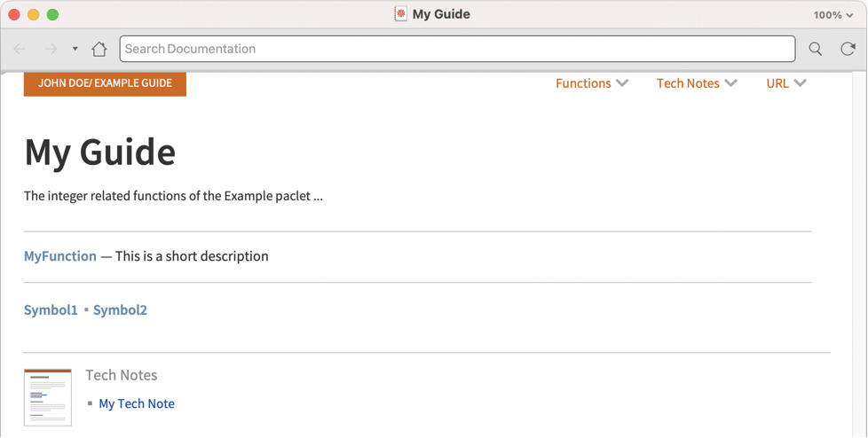Screen dimensions: 868x438
Task: Click the reload page icon
Action: point(848,49)
